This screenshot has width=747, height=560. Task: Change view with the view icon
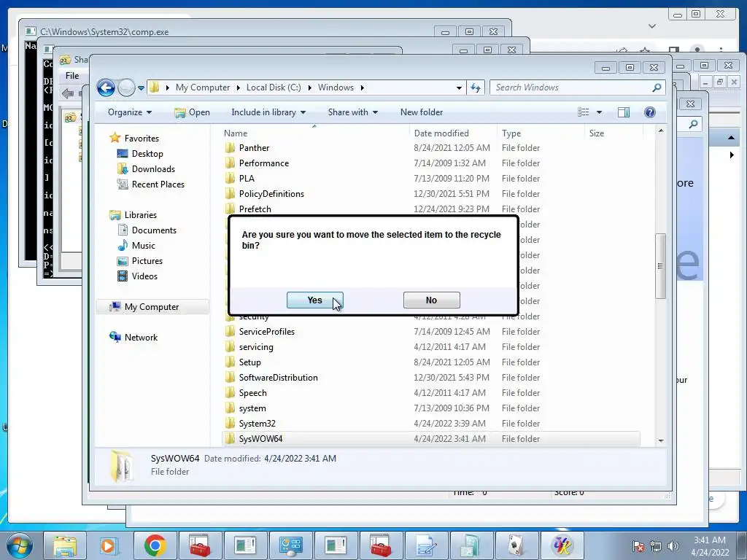pyautogui.click(x=583, y=112)
